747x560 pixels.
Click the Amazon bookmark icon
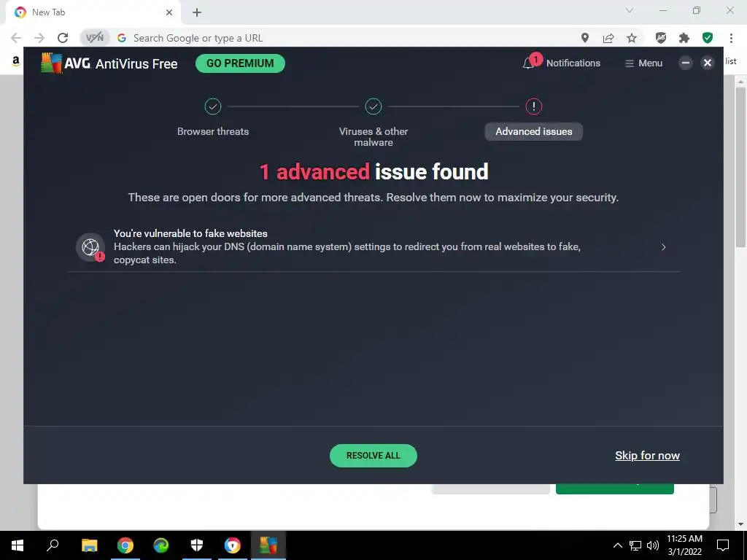16,61
